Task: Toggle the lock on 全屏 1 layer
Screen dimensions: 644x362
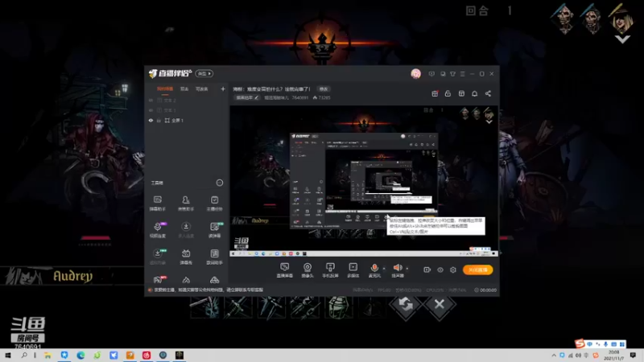Action: [159, 121]
